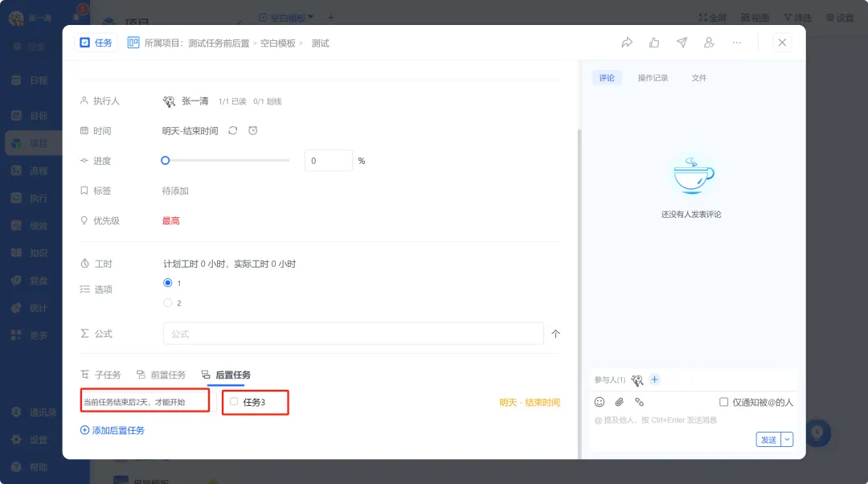This screenshot has width=868, height=484.
Task: Add participant with the blue plus icon
Action: pos(654,380)
